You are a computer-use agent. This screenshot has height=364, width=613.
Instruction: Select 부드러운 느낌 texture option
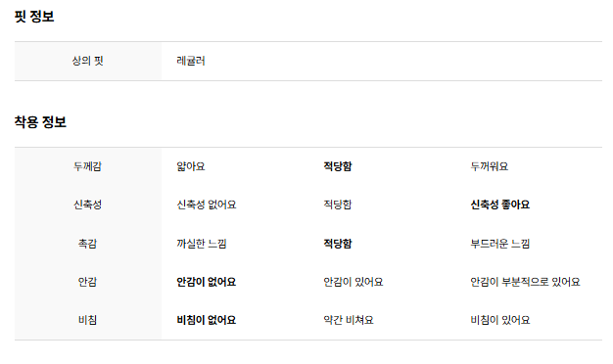point(500,244)
